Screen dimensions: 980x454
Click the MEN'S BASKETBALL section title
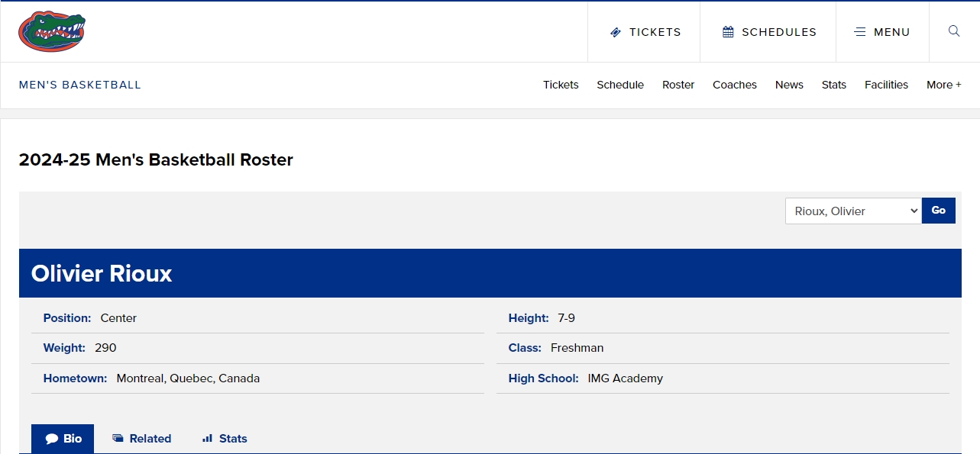[x=80, y=85]
